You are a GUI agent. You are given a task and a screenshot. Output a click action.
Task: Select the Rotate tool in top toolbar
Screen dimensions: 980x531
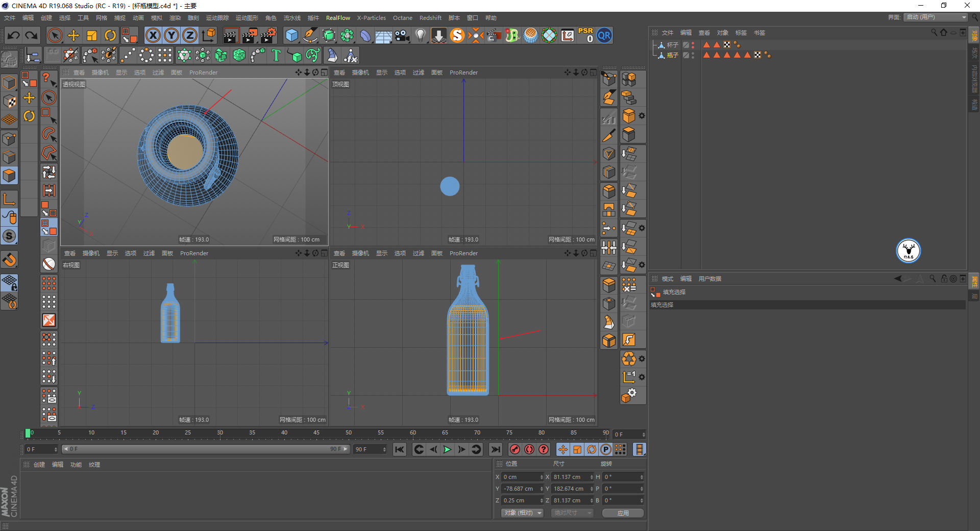point(110,35)
